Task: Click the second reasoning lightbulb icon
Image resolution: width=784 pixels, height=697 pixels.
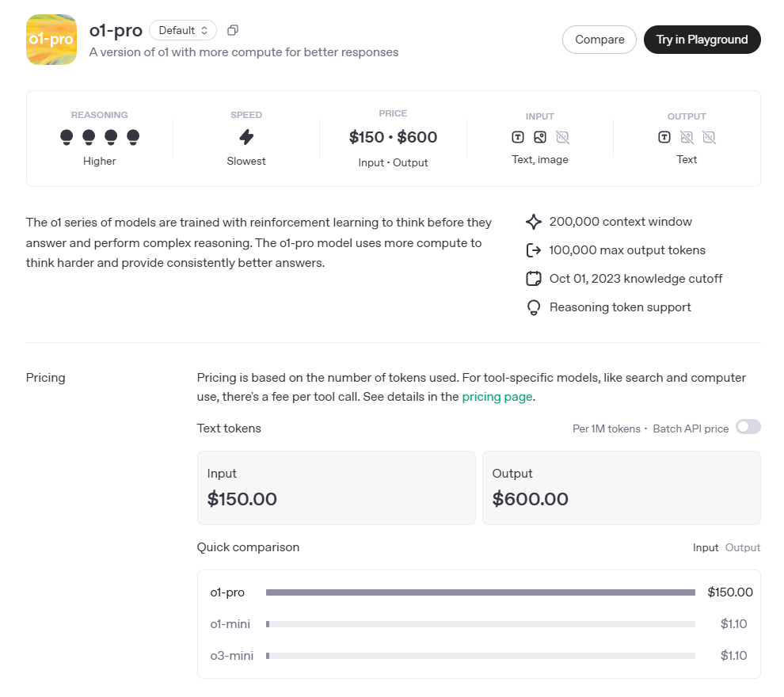Action: coord(89,137)
